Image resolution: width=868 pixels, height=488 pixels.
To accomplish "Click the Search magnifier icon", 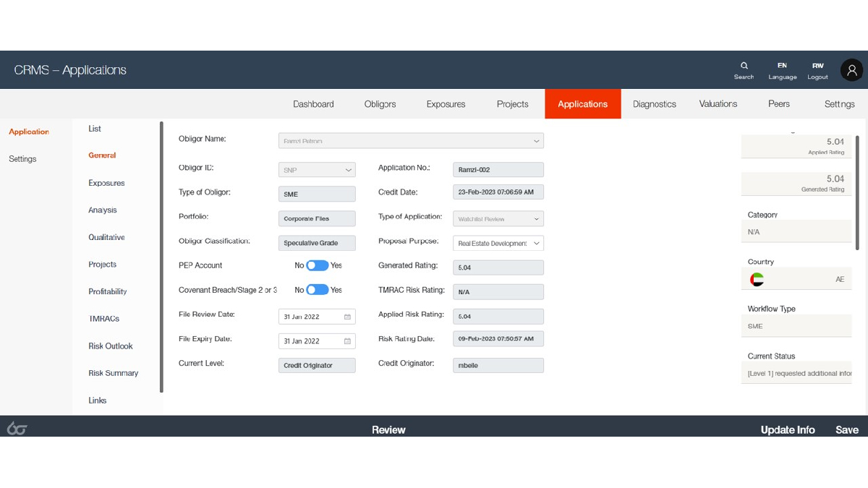I will (744, 66).
